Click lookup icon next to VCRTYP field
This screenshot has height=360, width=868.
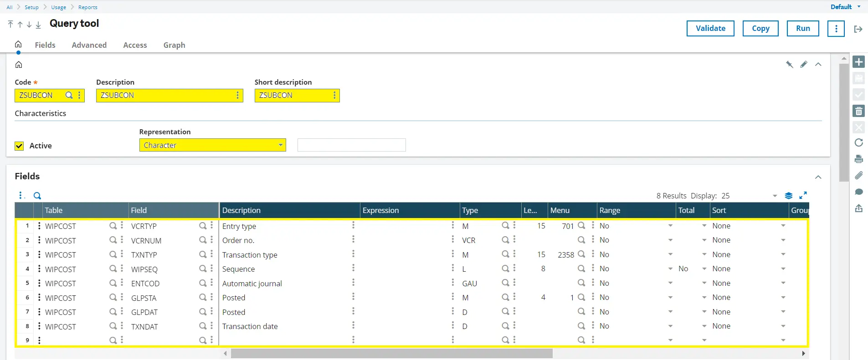point(203,226)
